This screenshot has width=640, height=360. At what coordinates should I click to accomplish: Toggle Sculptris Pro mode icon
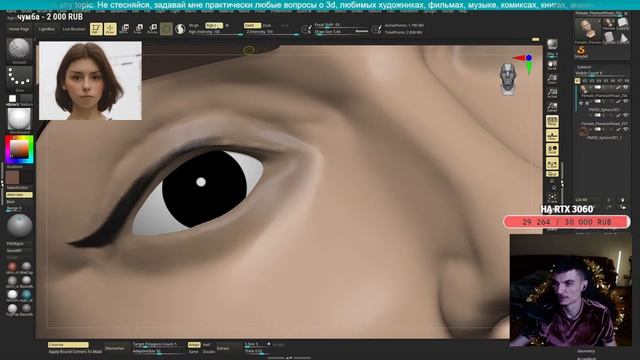click(180, 29)
